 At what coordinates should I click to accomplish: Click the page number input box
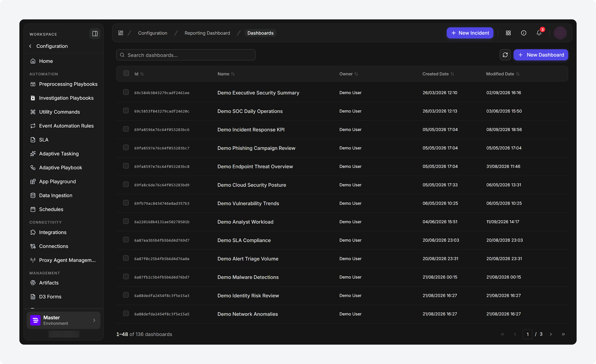coord(527,334)
